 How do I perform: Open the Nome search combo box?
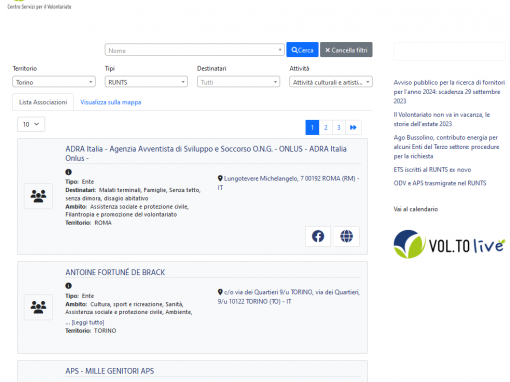[x=194, y=50]
